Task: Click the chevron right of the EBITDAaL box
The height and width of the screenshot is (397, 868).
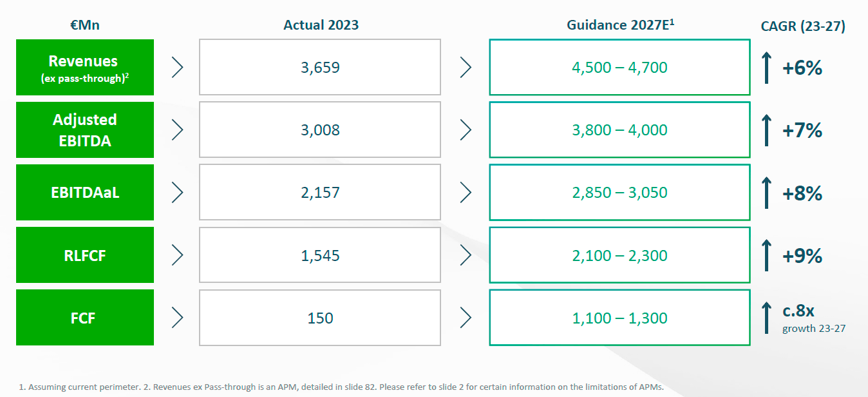Action: tap(178, 193)
